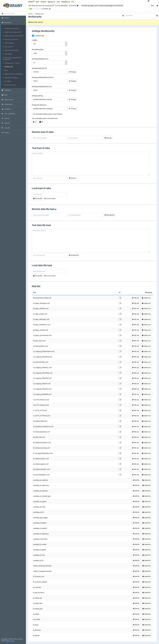This screenshot has height=644, width=159.
Task: Turn Off ModSecurity in all virtual hosts
Action: pyautogui.click(x=41, y=122)
